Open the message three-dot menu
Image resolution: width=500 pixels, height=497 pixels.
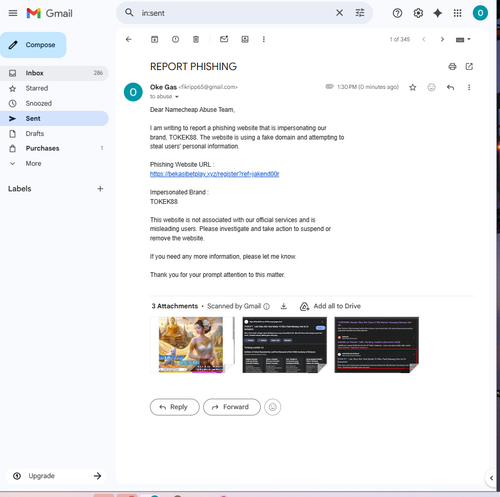coord(469,87)
